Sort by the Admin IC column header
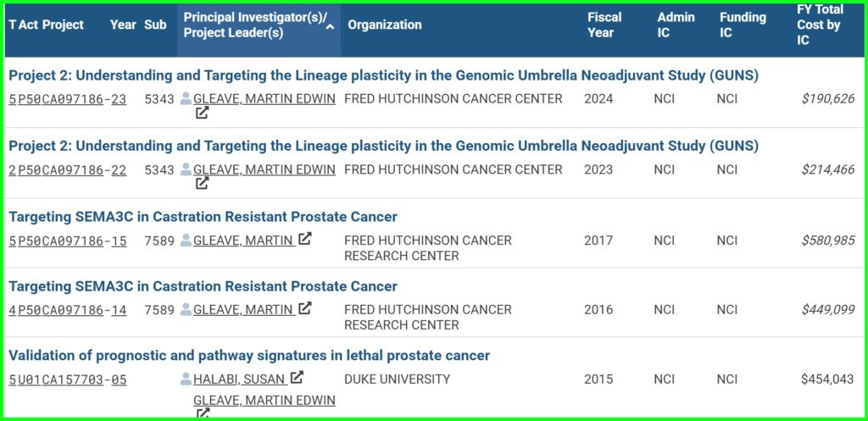The height and width of the screenshot is (421, 868). tap(676, 25)
